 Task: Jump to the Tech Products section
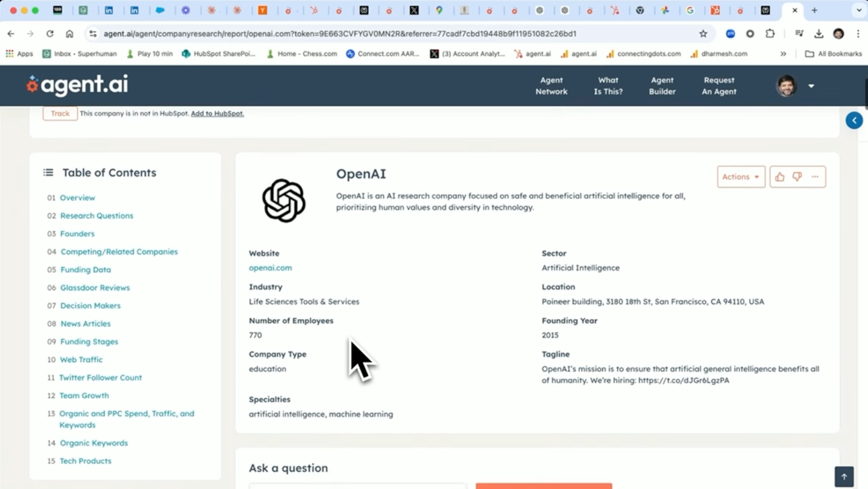(x=85, y=461)
